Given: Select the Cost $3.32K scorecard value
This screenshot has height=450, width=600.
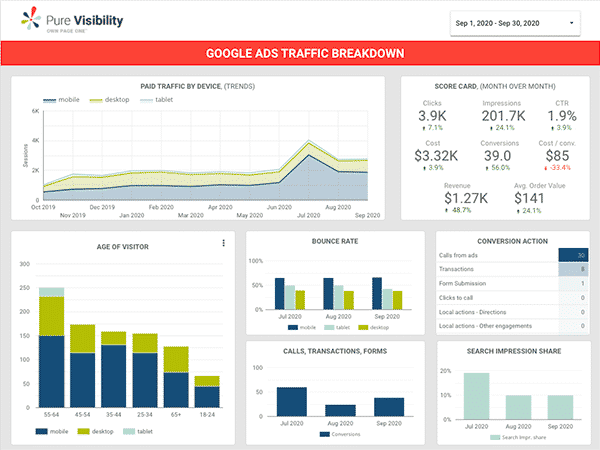Looking at the screenshot, I should click(x=436, y=156).
